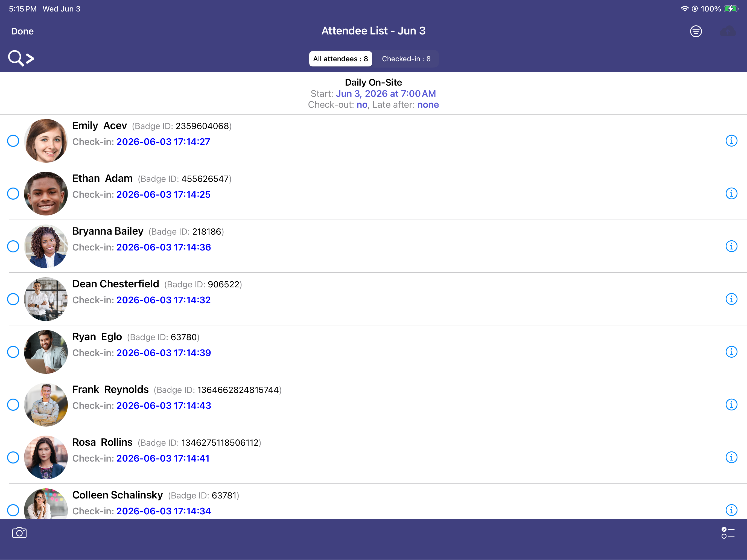Viewport: 747px width, 560px height.
Task: Show info for Dean Chesterfield
Action: 731,299
